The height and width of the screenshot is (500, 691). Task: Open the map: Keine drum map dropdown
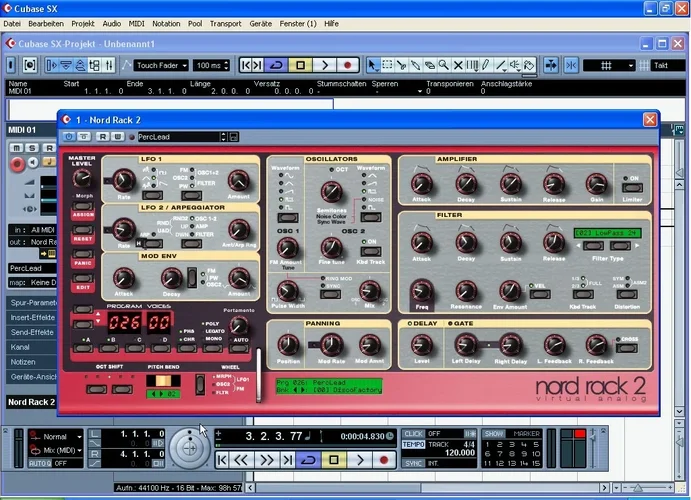pyautogui.click(x=33, y=282)
